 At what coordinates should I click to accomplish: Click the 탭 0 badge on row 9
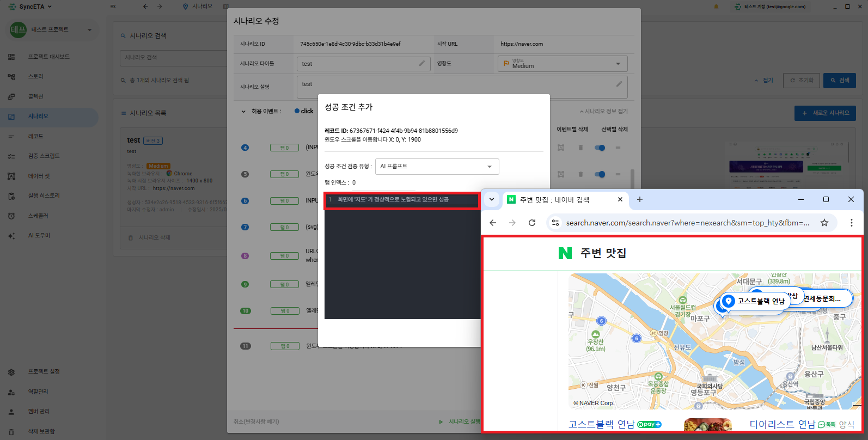pos(284,284)
